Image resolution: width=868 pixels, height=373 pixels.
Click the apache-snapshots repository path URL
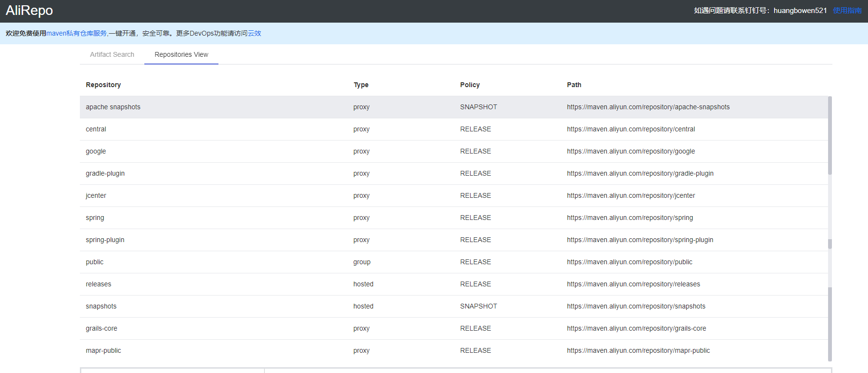[648, 107]
